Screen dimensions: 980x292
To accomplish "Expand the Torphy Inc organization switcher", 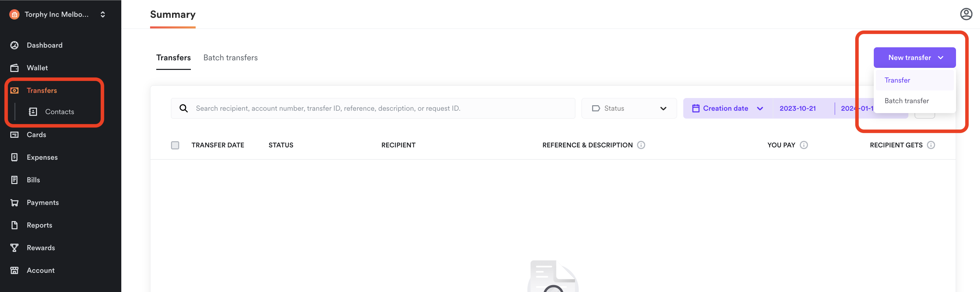I will 57,14.
